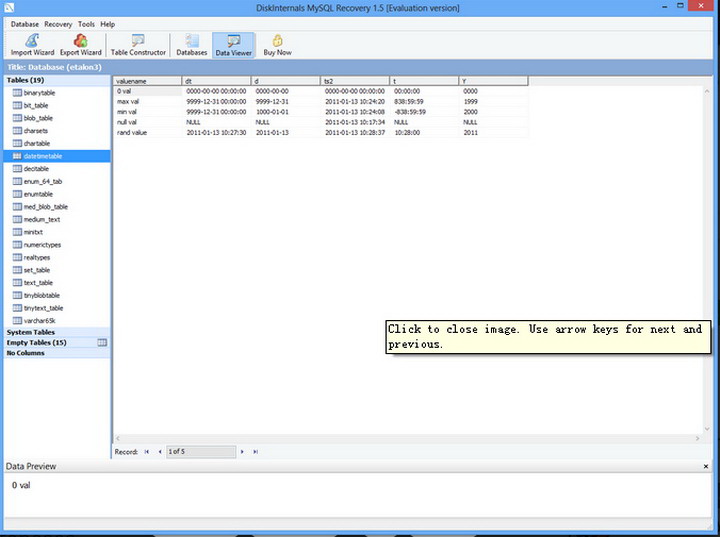The height and width of the screenshot is (537, 720).
Task: Sort by the dt column header
Action: [x=217, y=81]
